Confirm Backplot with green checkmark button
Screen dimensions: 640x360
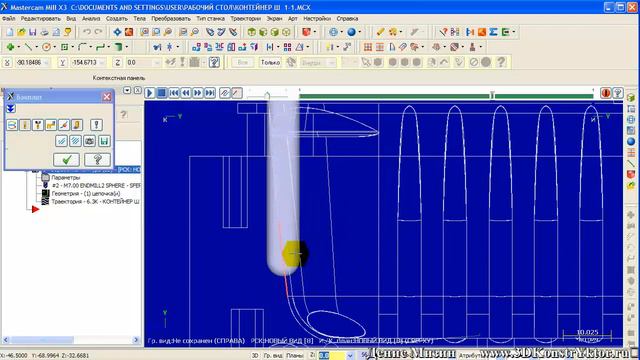coord(66,160)
